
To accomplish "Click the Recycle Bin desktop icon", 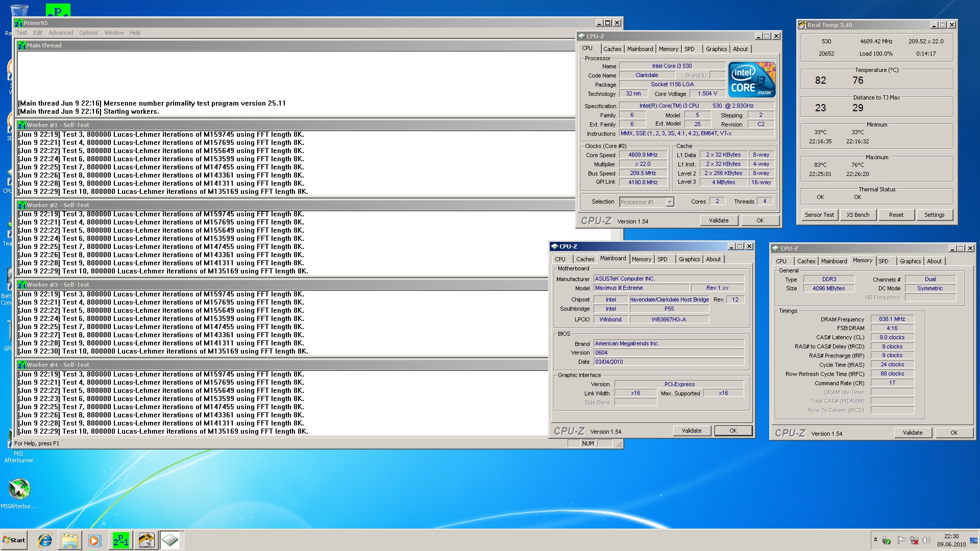I will 19,10.
